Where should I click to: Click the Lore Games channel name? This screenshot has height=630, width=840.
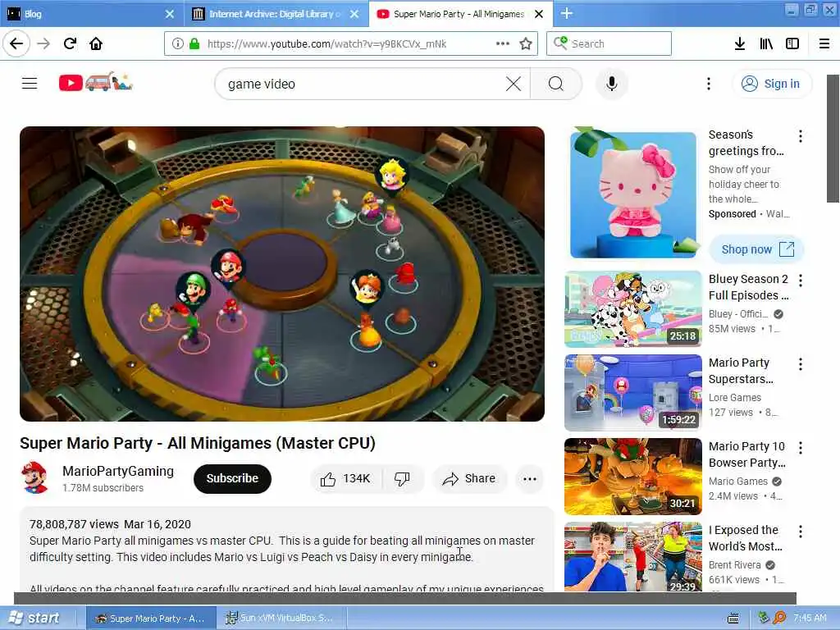(734, 398)
